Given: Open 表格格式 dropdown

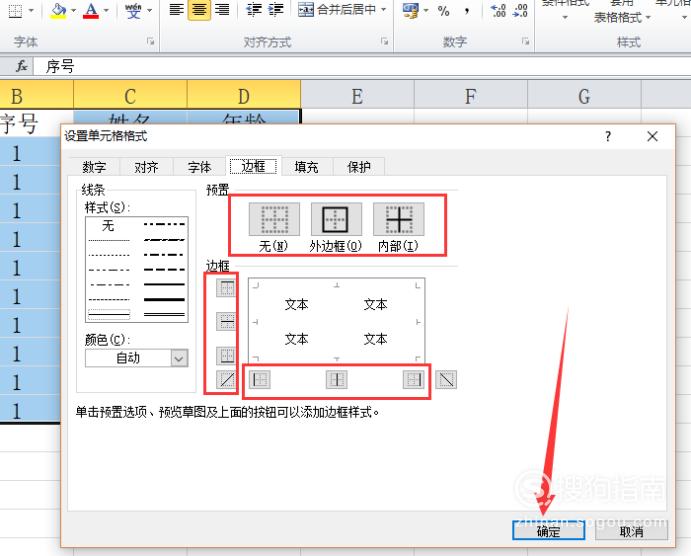Looking at the screenshot, I should click(x=622, y=18).
